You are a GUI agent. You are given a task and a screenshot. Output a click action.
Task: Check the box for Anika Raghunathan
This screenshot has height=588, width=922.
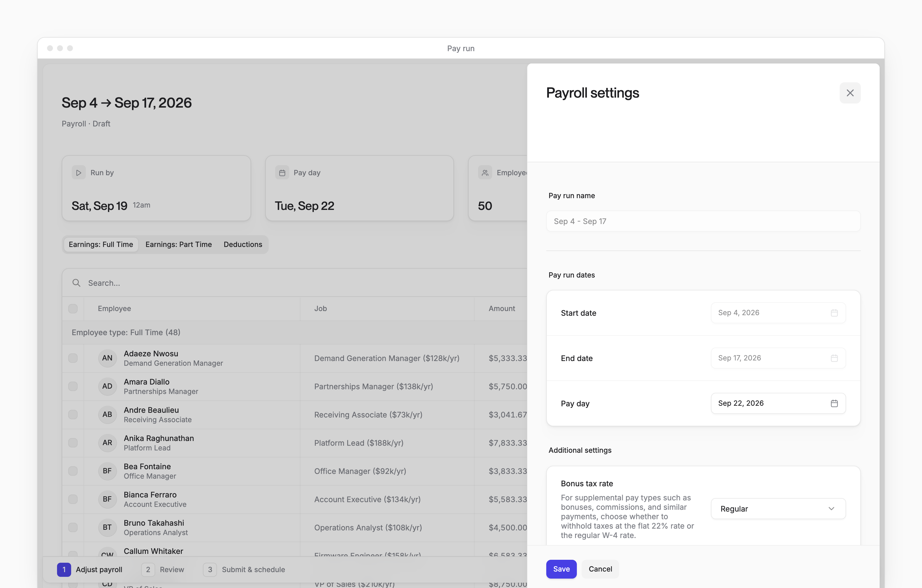[73, 443]
